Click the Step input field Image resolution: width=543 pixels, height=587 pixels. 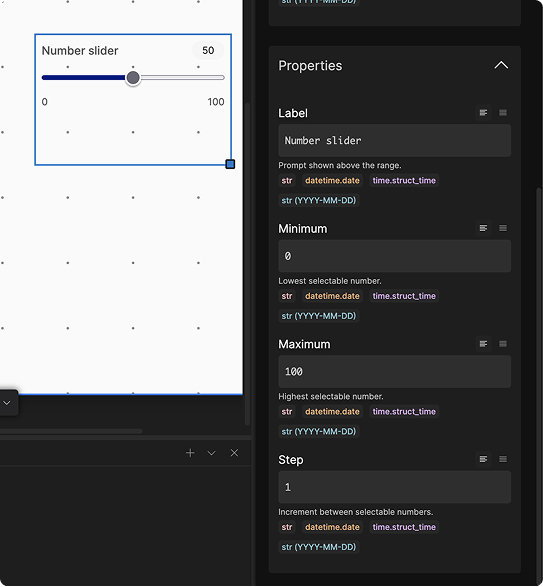[394, 487]
